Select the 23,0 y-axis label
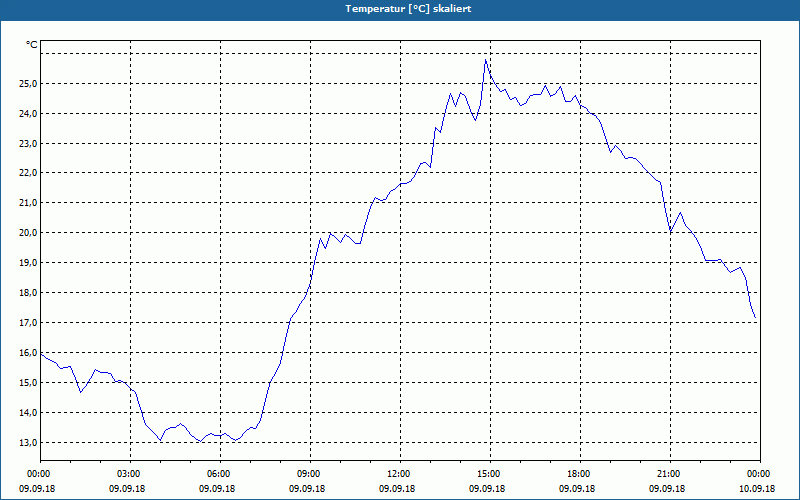800x500 pixels. 28,143
